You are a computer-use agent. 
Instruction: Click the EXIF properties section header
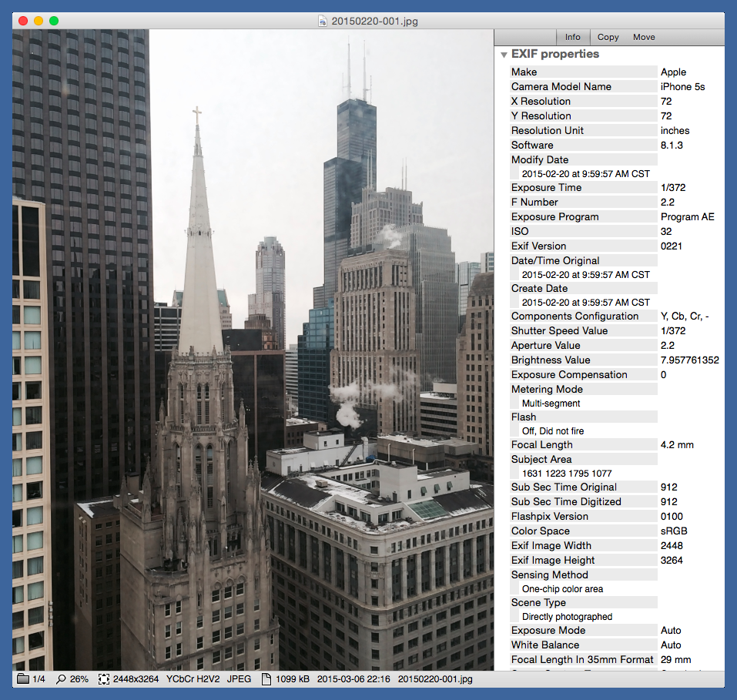[x=554, y=55]
